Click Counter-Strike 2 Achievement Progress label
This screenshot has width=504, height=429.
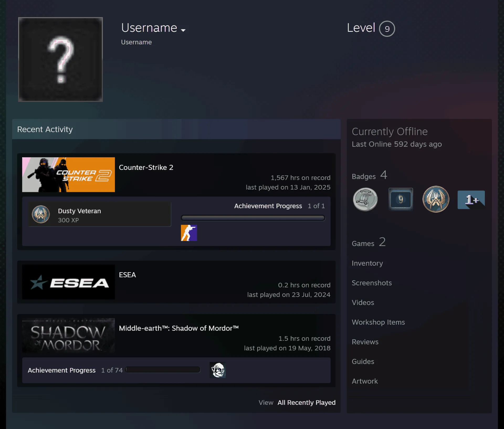[x=268, y=206]
